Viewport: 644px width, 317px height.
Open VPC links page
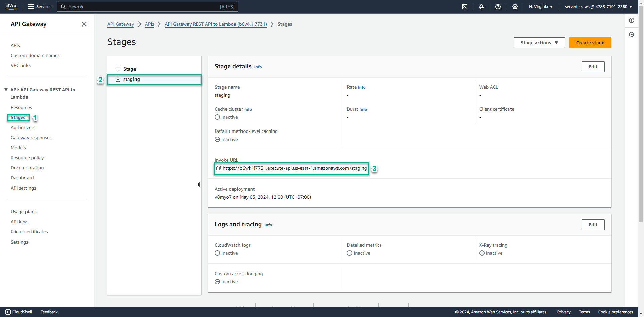(x=20, y=65)
